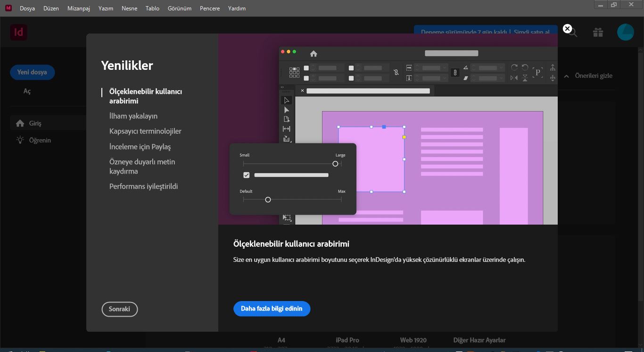The width and height of the screenshot is (644, 352).
Task: Close the Yenilikler dialog with X icon
Action: pos(568,29)
